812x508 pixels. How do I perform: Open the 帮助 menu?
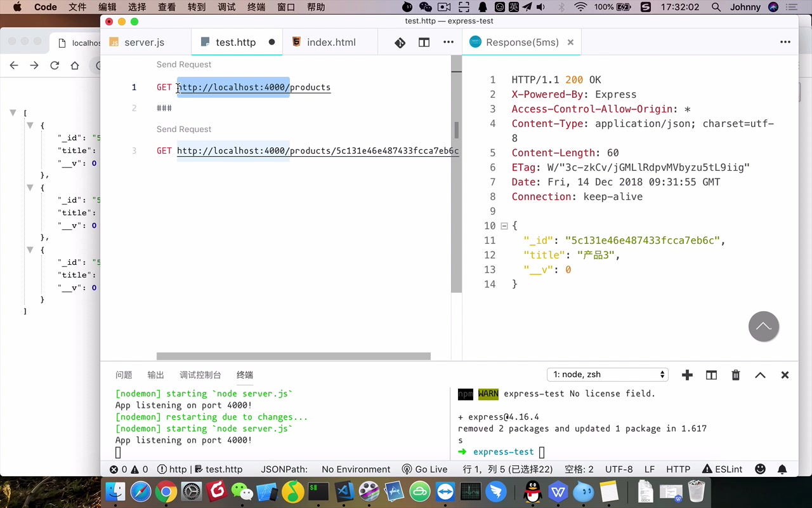click(316, 7)
